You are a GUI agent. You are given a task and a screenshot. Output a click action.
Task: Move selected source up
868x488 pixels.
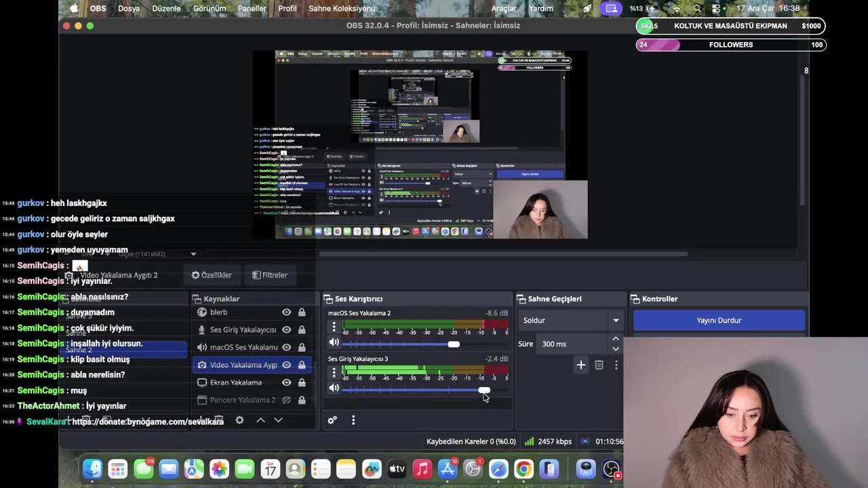pyautogui.click(x=260, y=420)
